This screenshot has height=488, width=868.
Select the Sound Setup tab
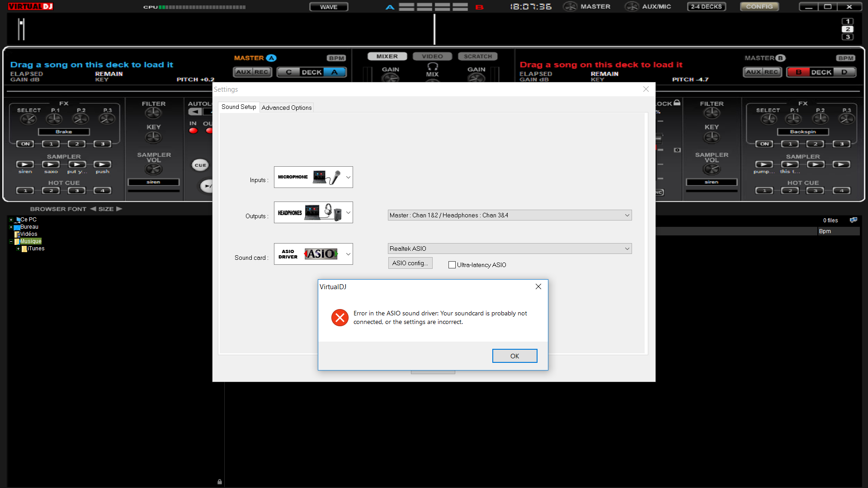[x=239, y=107]
